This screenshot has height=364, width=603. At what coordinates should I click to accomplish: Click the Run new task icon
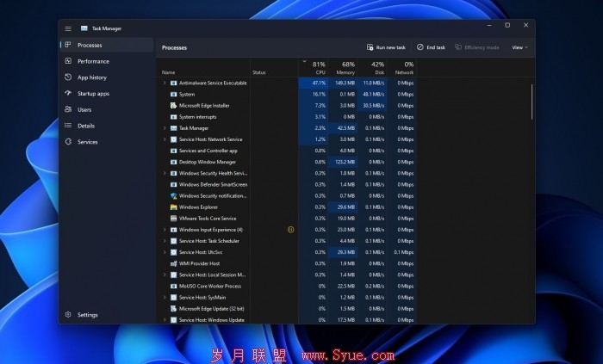tap(370, 47)
